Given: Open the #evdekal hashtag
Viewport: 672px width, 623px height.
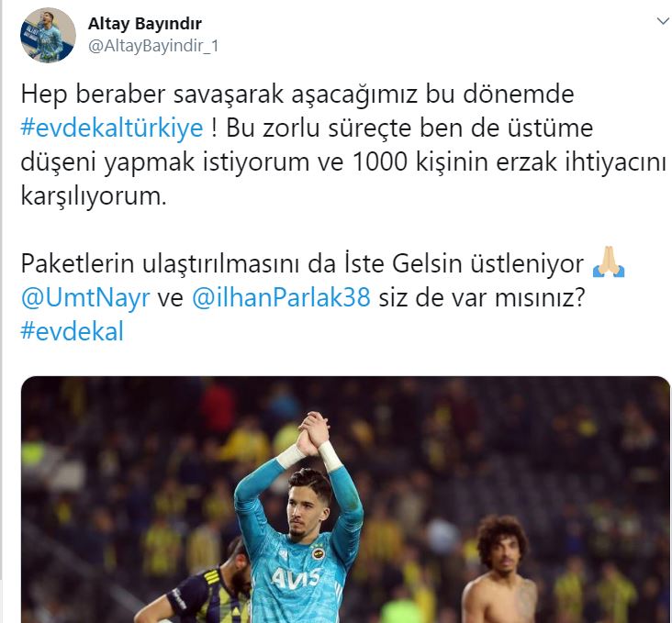Looking at the screenshot, I should point(72,331).
